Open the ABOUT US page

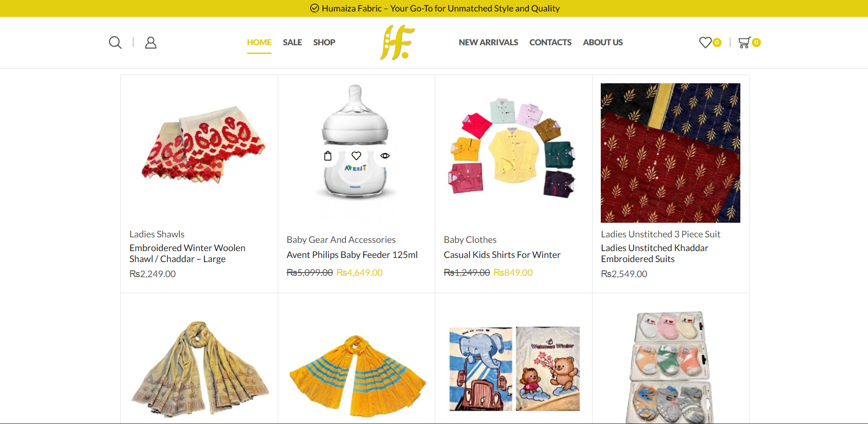point(603,42)
